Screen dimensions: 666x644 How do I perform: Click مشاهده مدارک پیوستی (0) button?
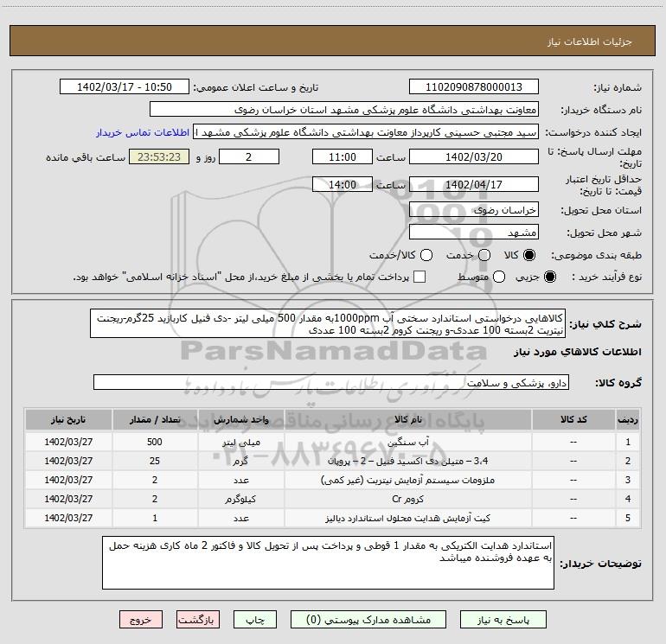coord(368,620)
